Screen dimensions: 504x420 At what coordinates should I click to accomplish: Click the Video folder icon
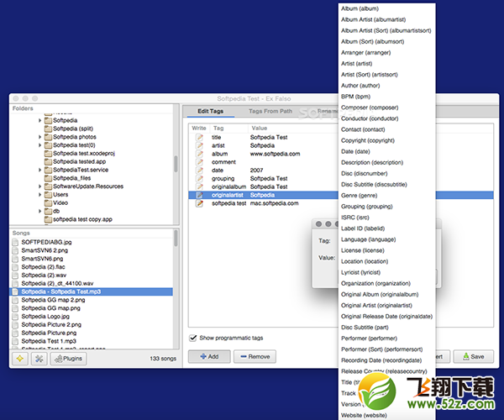tap(48, 202)
